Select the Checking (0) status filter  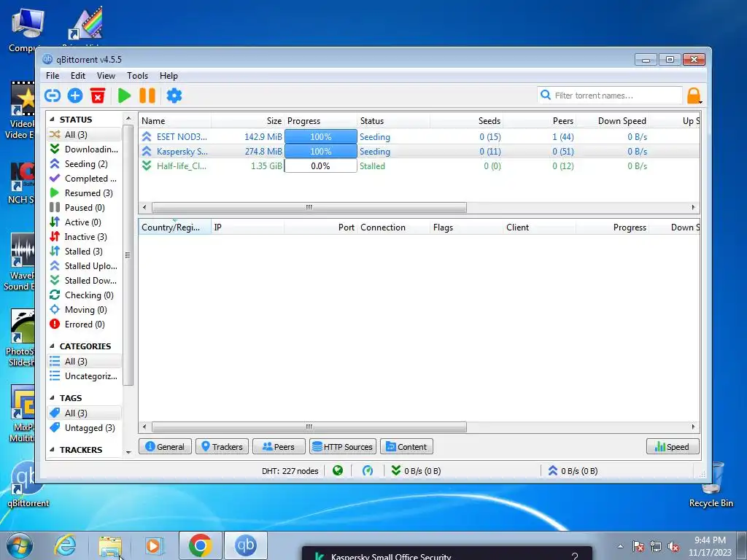click(x=85, y=295)
